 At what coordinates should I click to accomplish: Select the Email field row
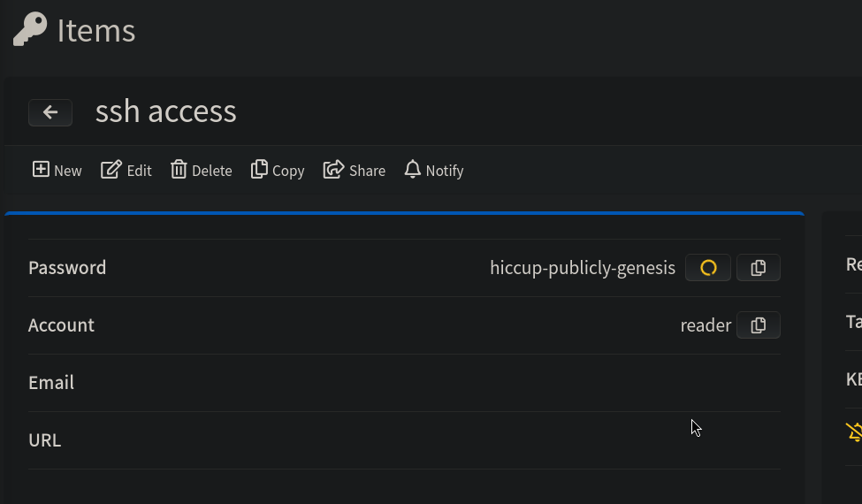[404, 383]
